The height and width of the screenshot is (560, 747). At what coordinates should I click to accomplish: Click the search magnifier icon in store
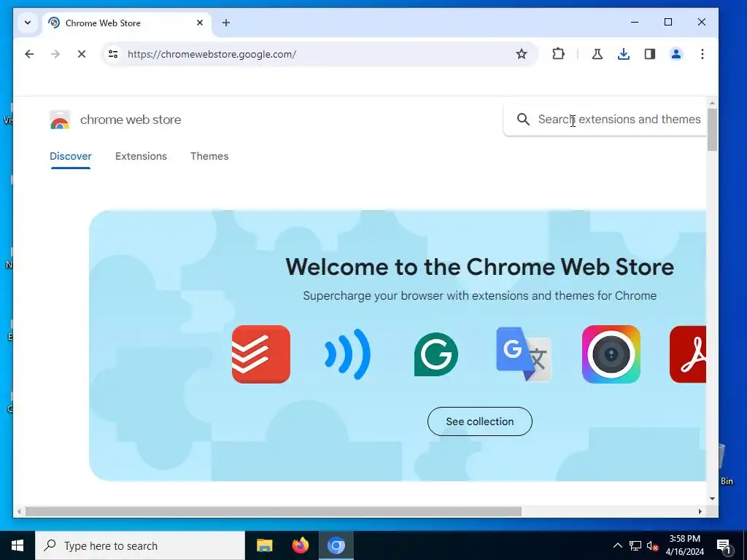click(x=523, y=119)
